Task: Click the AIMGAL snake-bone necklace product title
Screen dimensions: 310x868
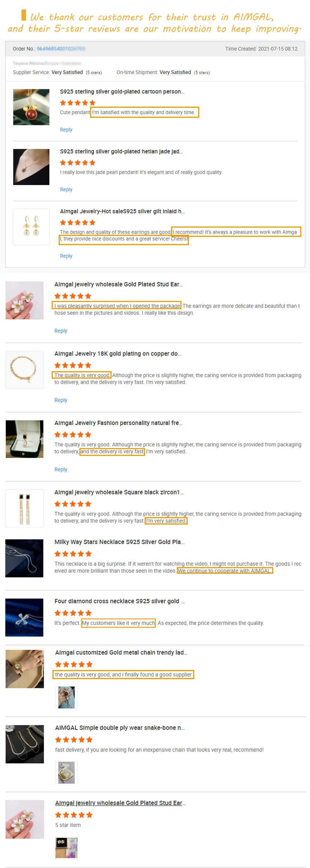Action: click(120, 727)
